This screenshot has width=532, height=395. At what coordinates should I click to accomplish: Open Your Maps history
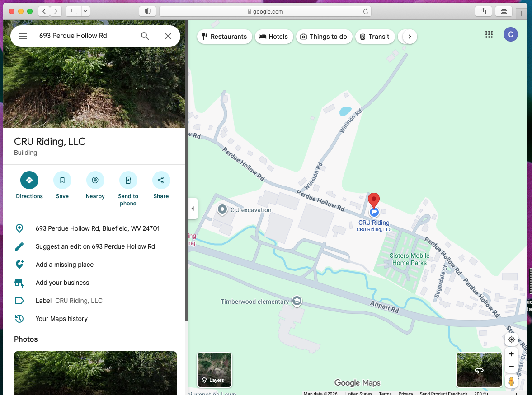click(94, 319)
